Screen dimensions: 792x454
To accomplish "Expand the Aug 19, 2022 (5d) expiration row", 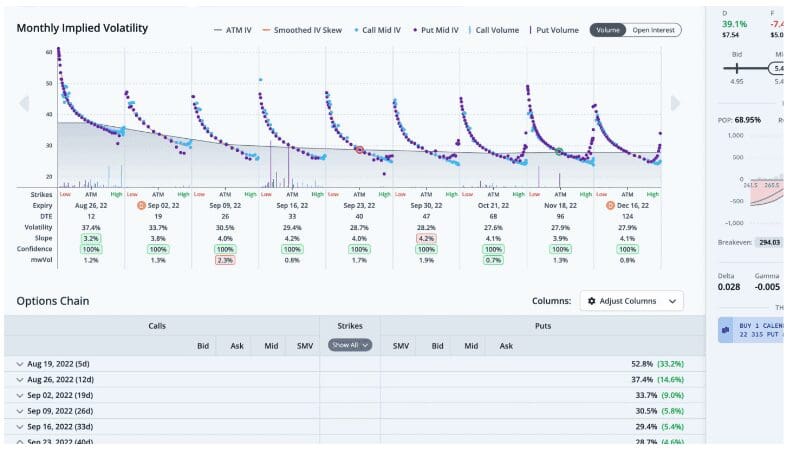I will click(x=20, y=364).
